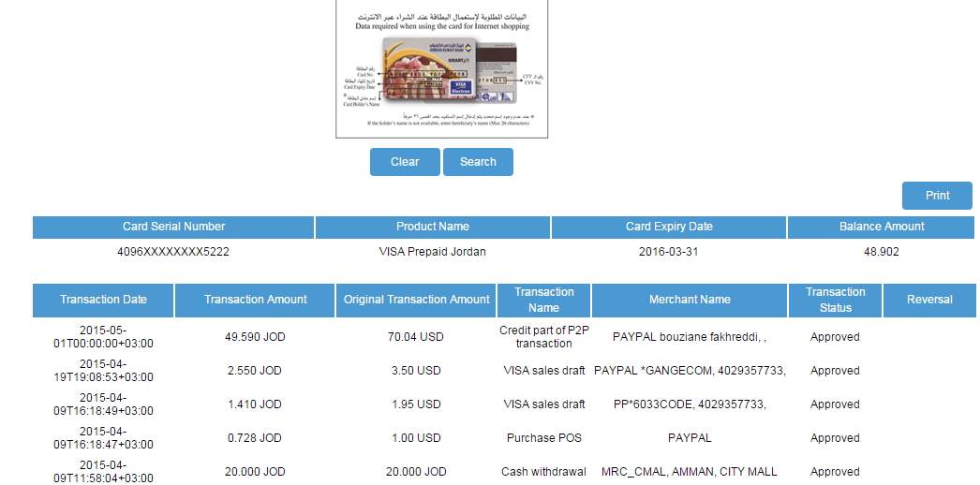Select the merchant cell reading only PAYPAL

click(x=690, y=438)
